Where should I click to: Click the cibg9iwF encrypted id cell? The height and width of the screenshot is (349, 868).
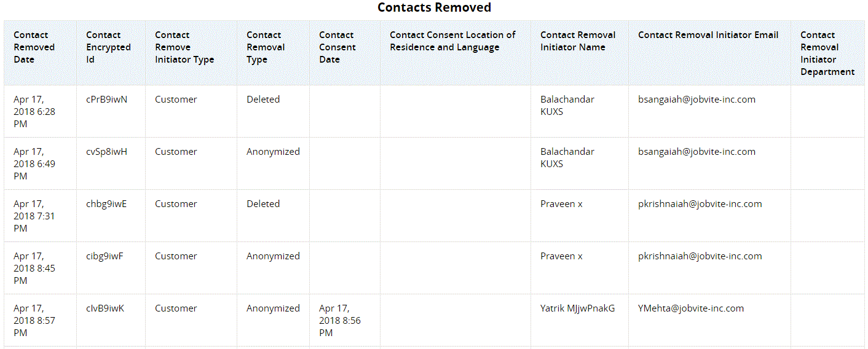105,256
